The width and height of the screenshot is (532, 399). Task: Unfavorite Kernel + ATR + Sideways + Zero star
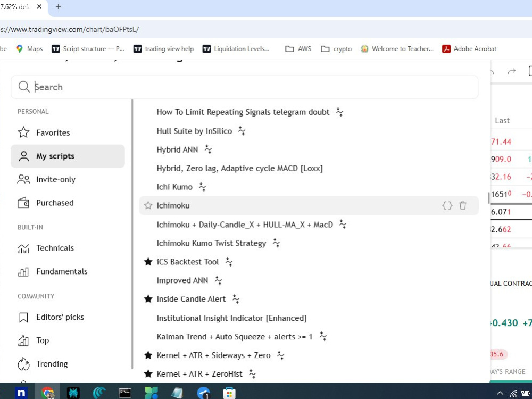point(148,355)
